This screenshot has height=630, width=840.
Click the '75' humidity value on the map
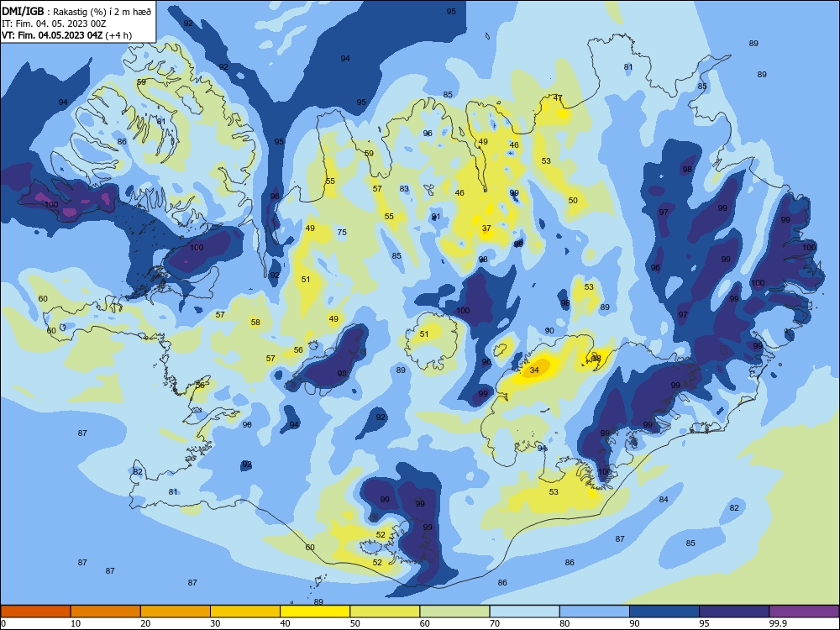point(342,233)
